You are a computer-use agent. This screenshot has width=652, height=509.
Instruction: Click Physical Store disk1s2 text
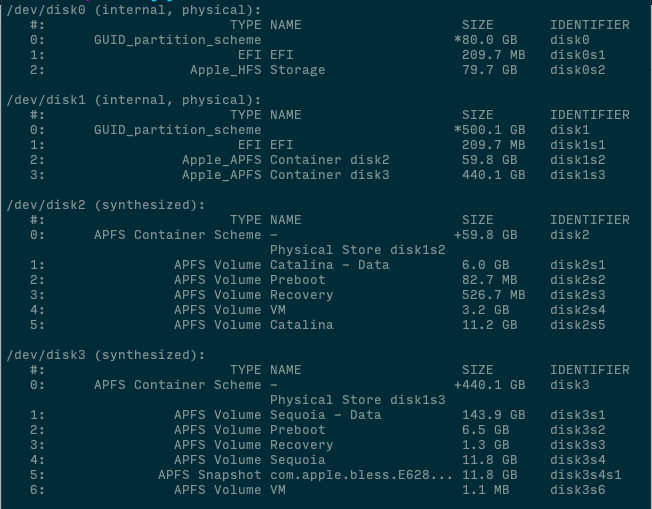point(358,250)
